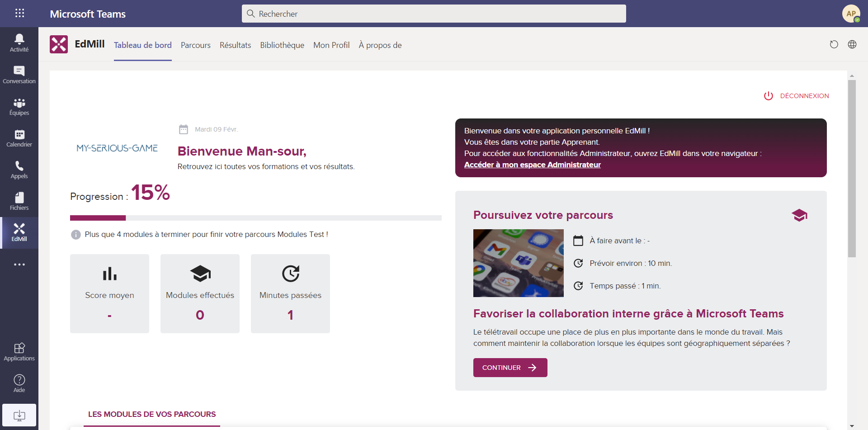The image size is (868, 430).
Task: Open Accéder à mon espace Administrateur link
Action: click(533, 165)
